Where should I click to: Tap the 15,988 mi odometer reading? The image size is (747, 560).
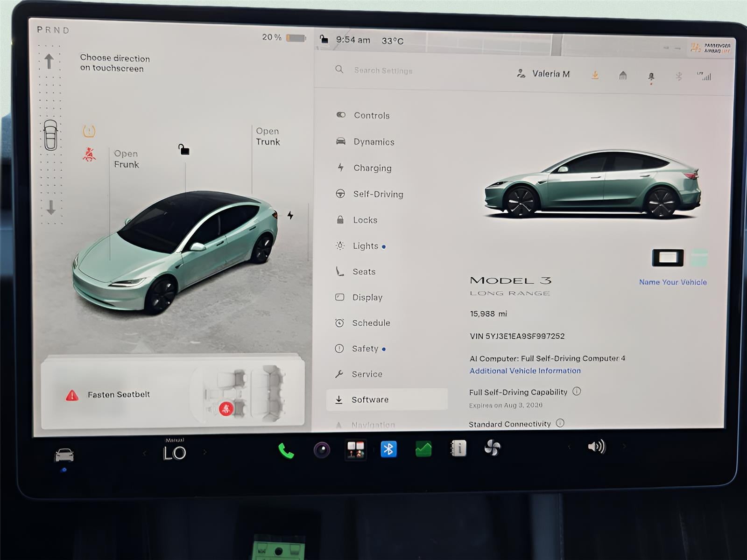[488, 314]
